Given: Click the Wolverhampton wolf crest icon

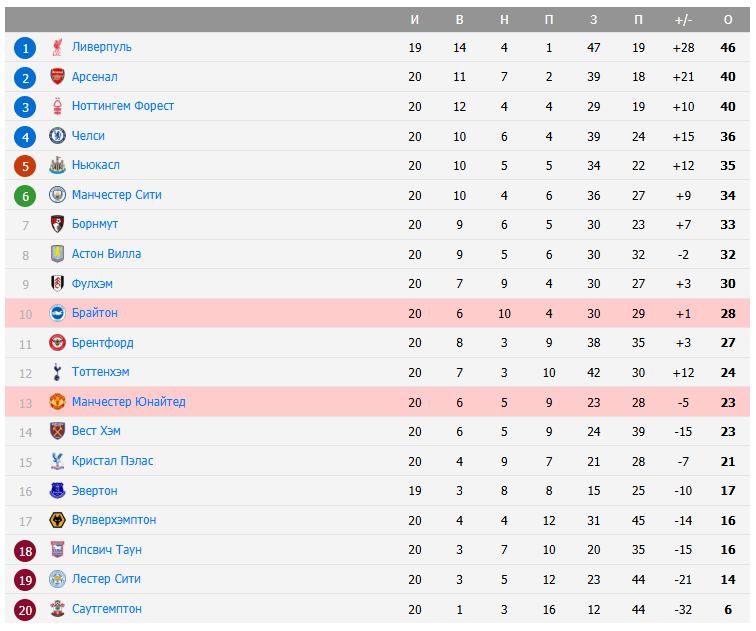Looking at the screenshot, I should pyautogui.click(x=57, y=520).
